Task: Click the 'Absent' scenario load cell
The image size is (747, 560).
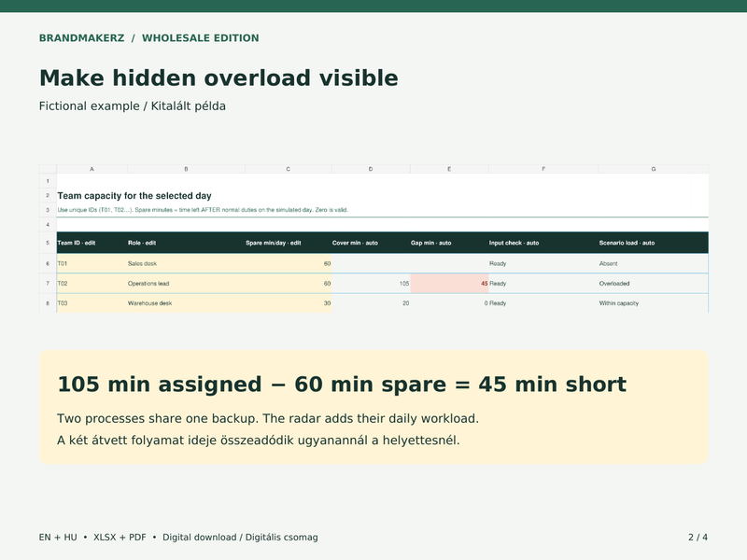Action: [x=654, y=263]
